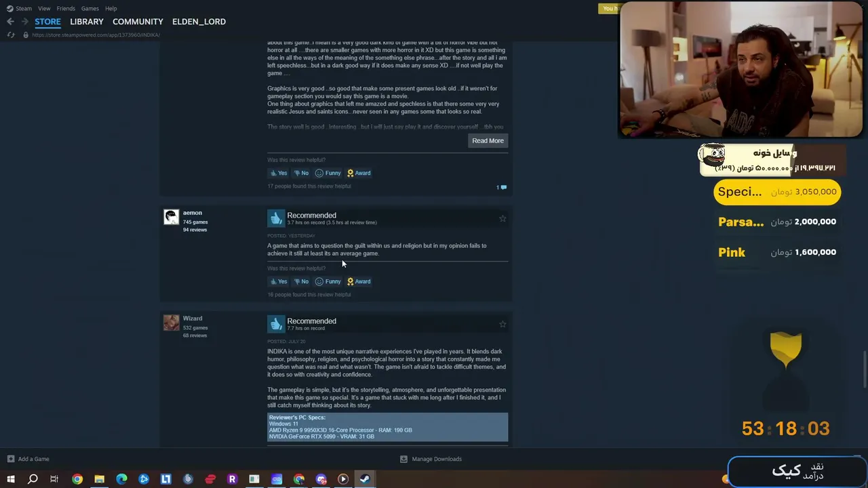Click "Reviewer's PC Specs:" heading in Wizard's review
This screenshot has height=488, width=868.
297,418
